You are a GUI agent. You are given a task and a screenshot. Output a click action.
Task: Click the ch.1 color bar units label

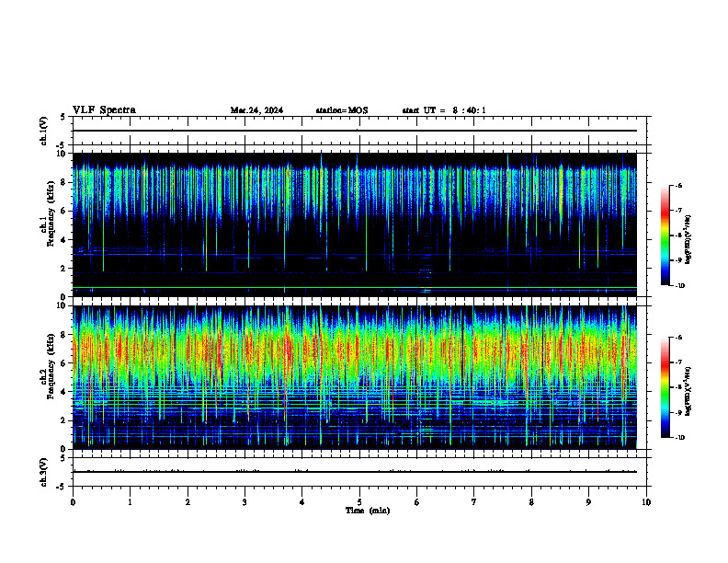pyautogui.click(x=688, y=240)
